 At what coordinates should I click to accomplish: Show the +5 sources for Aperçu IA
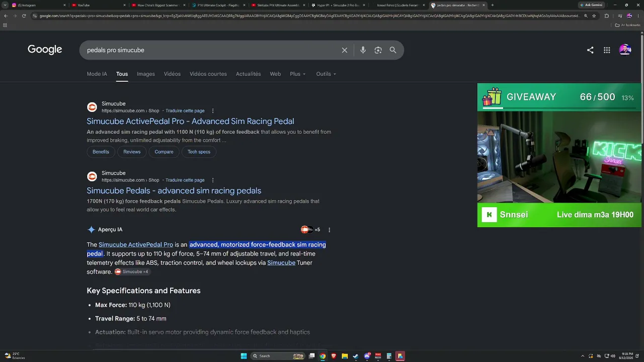point(310,230)
